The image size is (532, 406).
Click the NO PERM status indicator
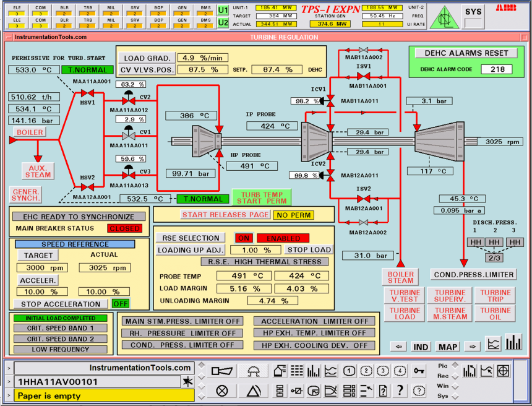294,215
